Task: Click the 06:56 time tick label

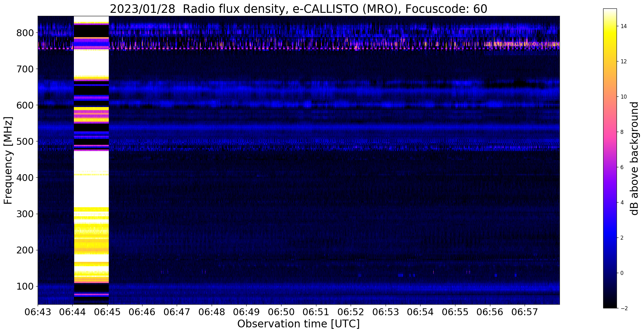Action: point(490,312)
